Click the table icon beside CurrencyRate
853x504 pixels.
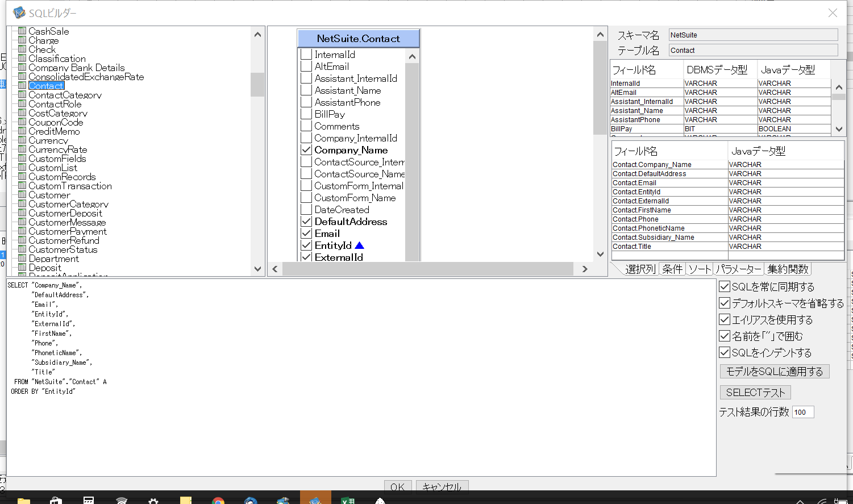(x=22, y=149)
